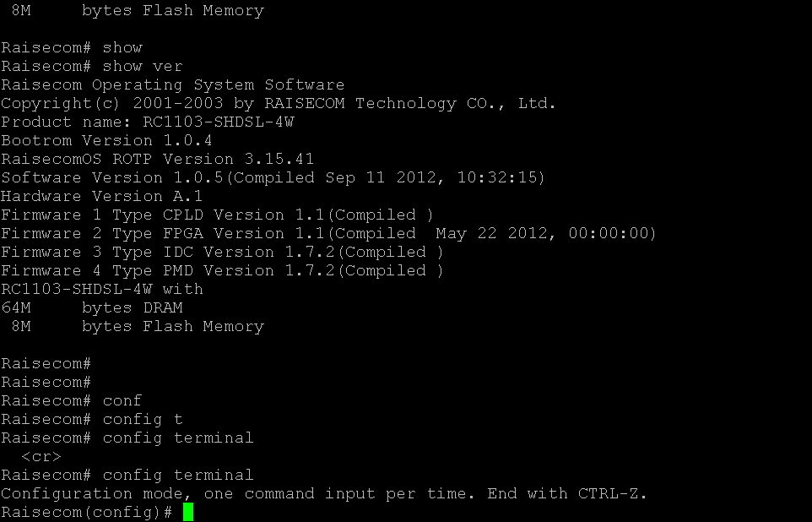Screen dimensions: 812x522
Task: Click the Raisecom(config)# prompt text
Action: 86,512
